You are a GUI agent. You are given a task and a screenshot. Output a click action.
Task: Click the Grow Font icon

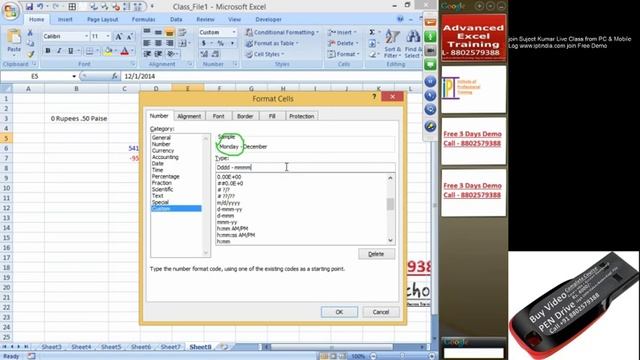[x=119, y=36]
